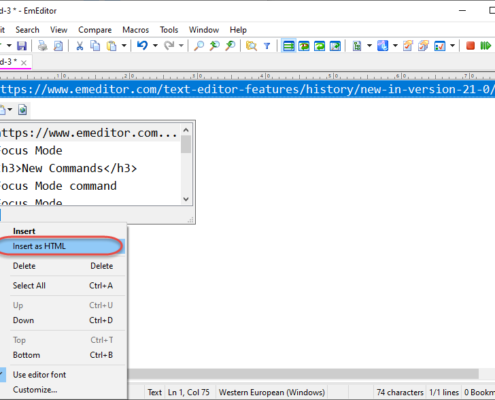Click the checklist chart icon near the macro buttons
The width and height of the screenshot is (495, 400).
[x=440, y=45]
